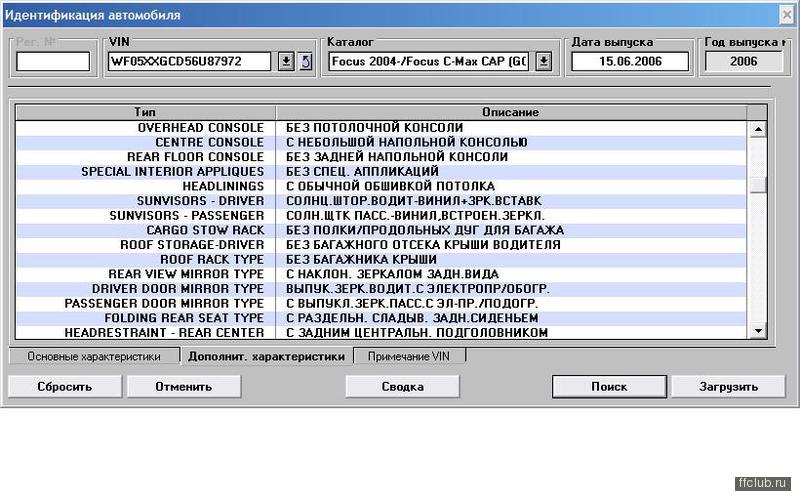The height and width of the screenshot is (500, 800).
Task: Select the SUNVISORS - PASSENGER row
Action: (x=381, y=216)
